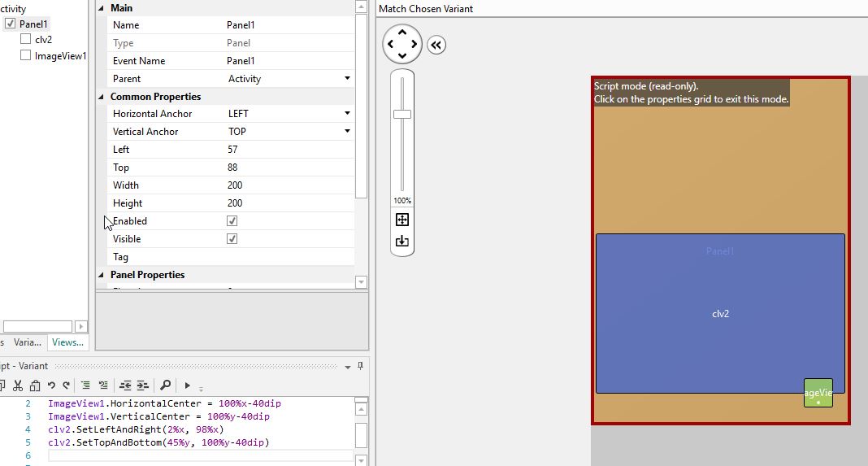Select the green ImageView in designer preview

click(x=818, y=393)
